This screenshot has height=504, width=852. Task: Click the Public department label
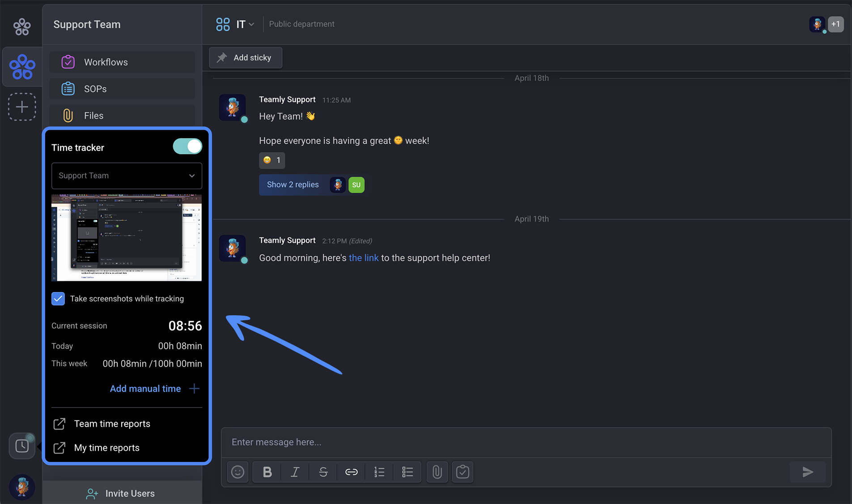tap(301, 24)
